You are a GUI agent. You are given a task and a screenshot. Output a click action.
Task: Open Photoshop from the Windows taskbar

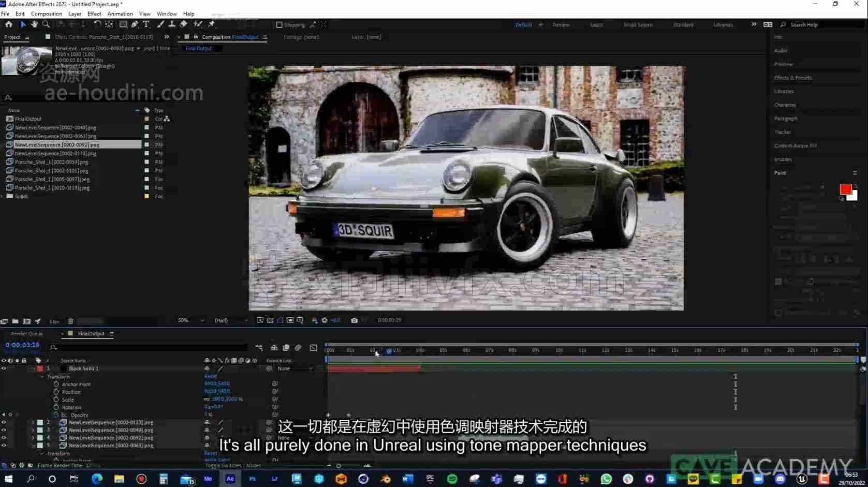(253, 479)
